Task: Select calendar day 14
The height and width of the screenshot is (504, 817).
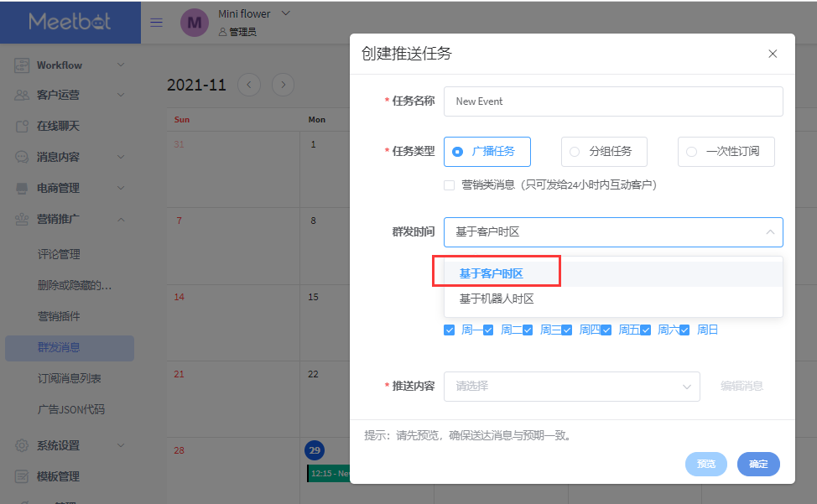Action: (x=180, y=298)
